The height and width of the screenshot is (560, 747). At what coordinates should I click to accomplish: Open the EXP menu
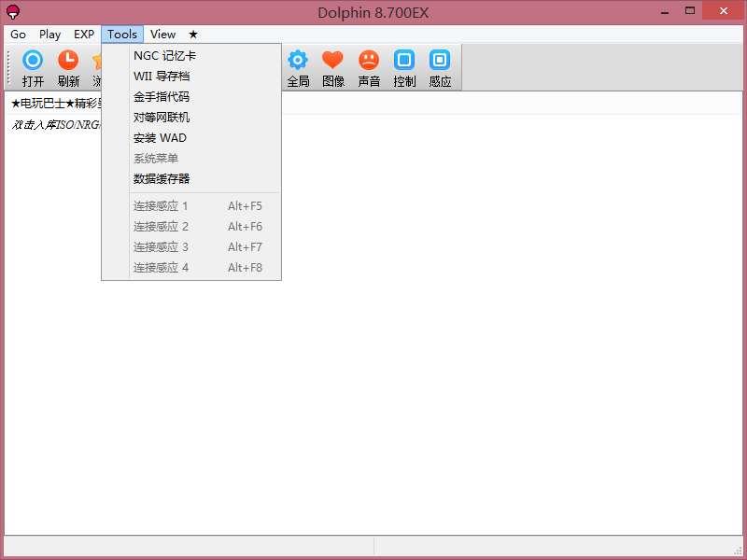coord(84,35)
